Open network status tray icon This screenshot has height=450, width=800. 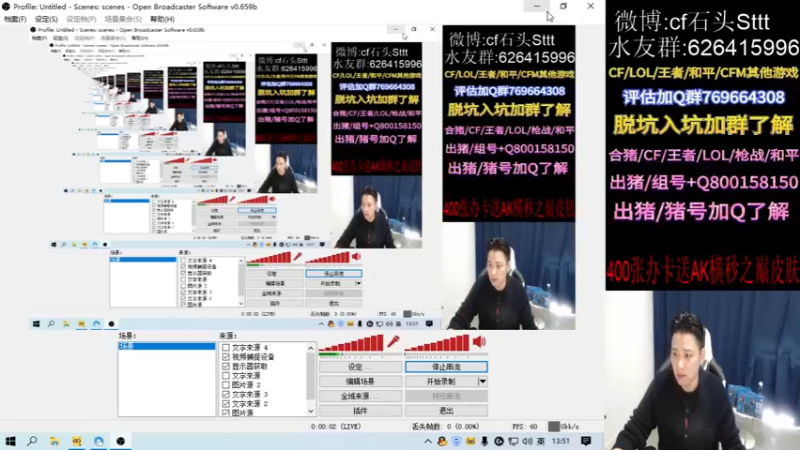click(x=513, y=441)
